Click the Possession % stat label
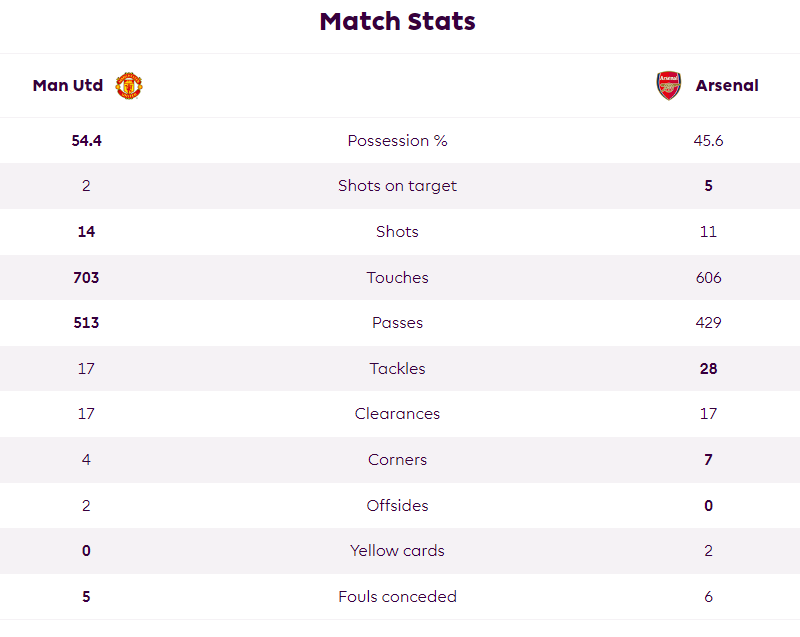800x637 pixels. [x=397, y=141]
